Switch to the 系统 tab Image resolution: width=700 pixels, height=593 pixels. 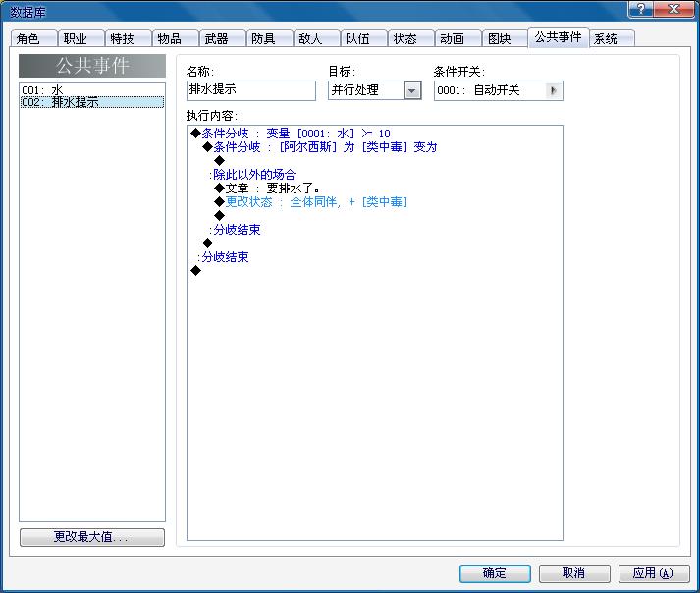coord(612,39)
